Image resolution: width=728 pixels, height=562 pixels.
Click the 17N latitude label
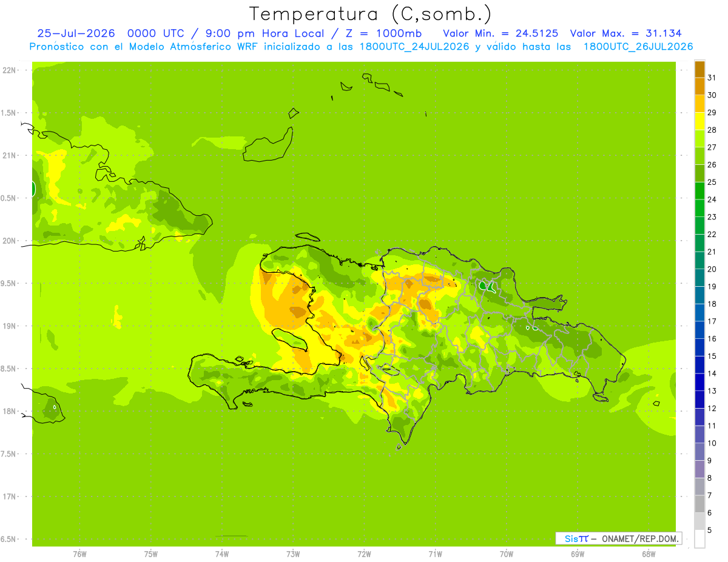point(9,497)
